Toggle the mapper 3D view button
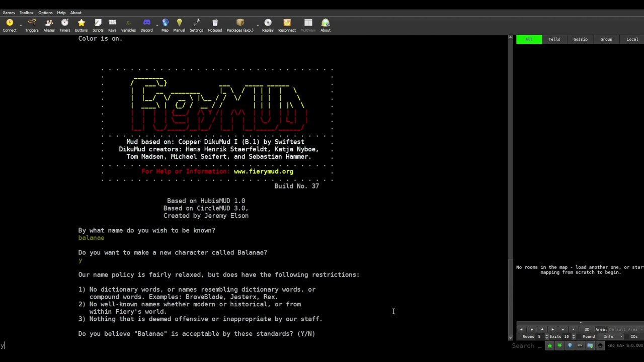 (x=587, y=329)
